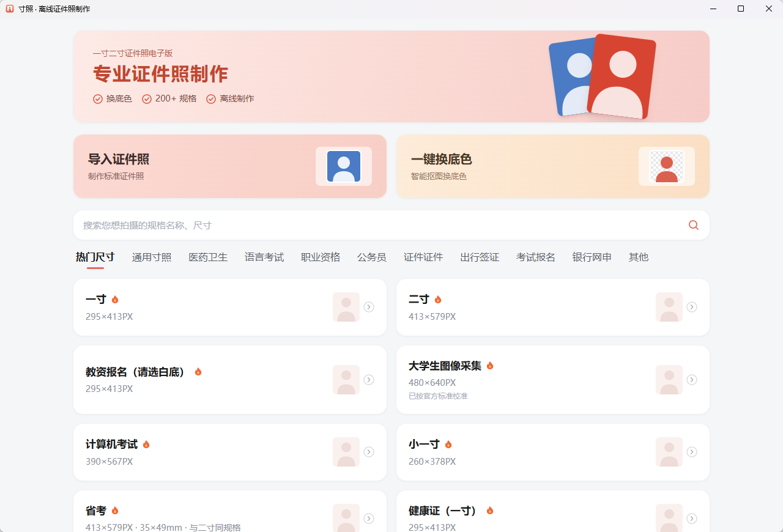This screenshot has height=532, width=783.
Task: Switch to the 语言考试 tab
Action: click(x=264, y=257)
